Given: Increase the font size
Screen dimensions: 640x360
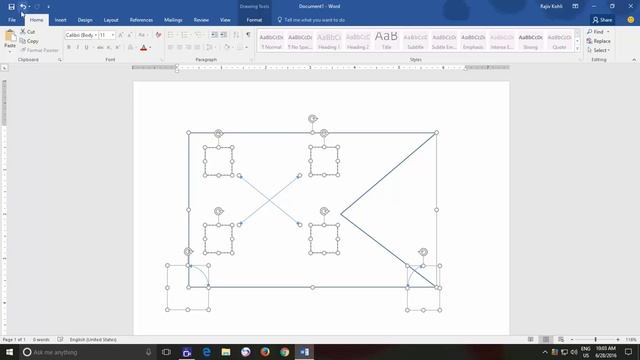Looking at the screenshot, I should click(121, 35).
